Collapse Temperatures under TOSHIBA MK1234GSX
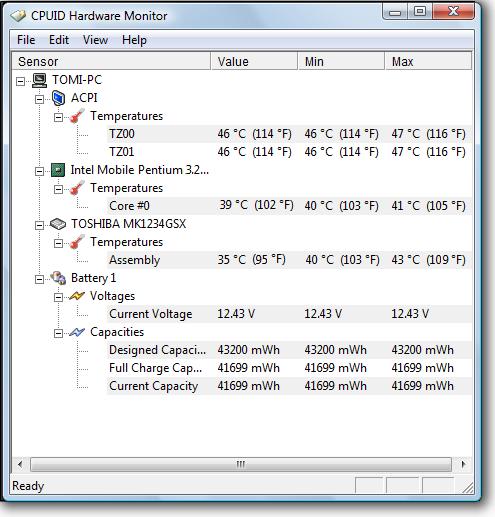The height and width of the screenshot is (517, 495). tap(58, 243)
